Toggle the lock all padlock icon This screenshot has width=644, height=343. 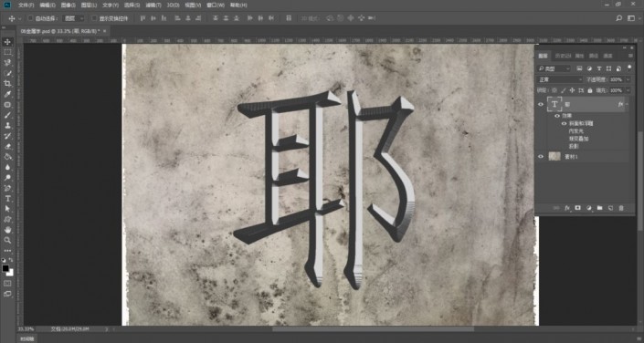tap(590, 90)
